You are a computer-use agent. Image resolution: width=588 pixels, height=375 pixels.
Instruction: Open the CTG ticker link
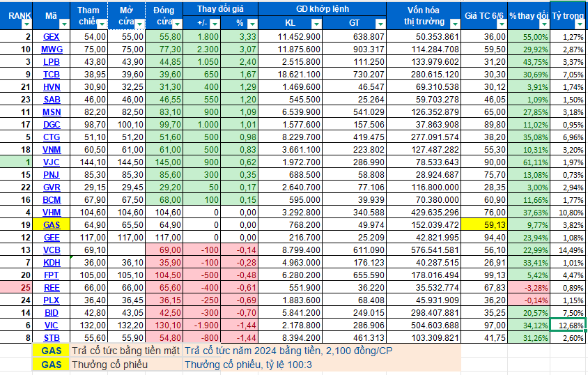(x=52, y=137)
